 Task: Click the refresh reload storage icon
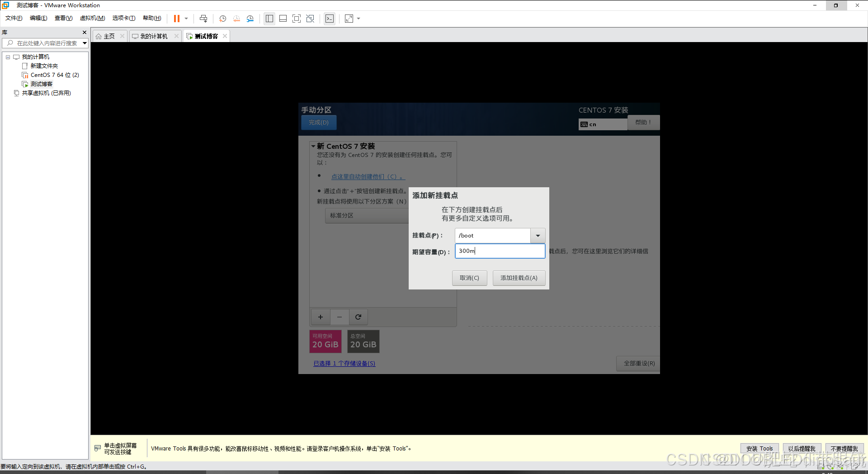[358, 317]
